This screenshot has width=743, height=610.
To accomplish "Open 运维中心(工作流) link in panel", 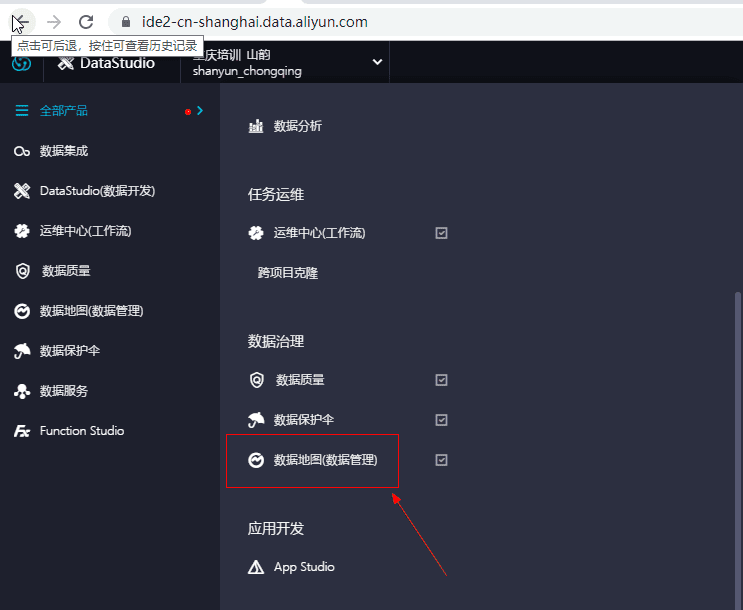I will pos(319,233).
